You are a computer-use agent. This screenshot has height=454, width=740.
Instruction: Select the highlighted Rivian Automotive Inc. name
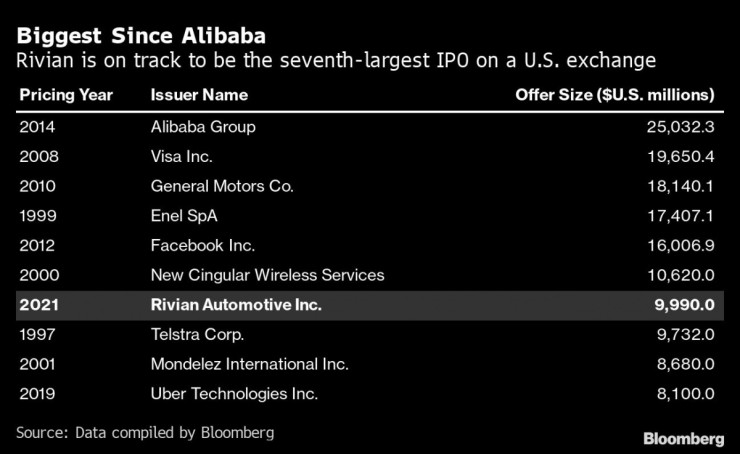(236, 305)
